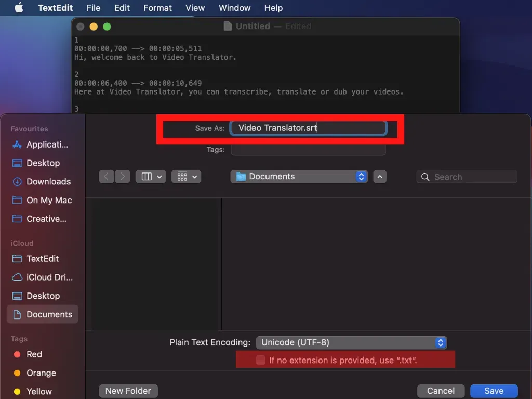The image size is (532, 399).
Task: Open the TextEdit application menu
Action: (55, 8)
